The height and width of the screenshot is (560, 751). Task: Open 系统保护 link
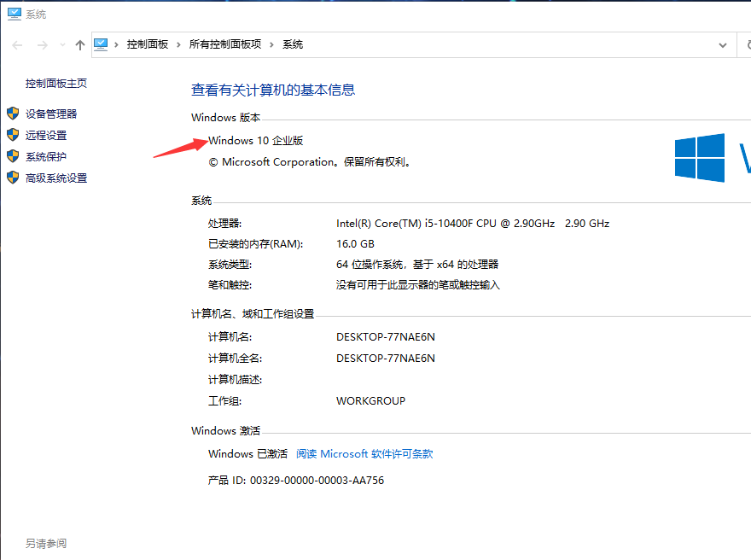(x=46, y=157)
